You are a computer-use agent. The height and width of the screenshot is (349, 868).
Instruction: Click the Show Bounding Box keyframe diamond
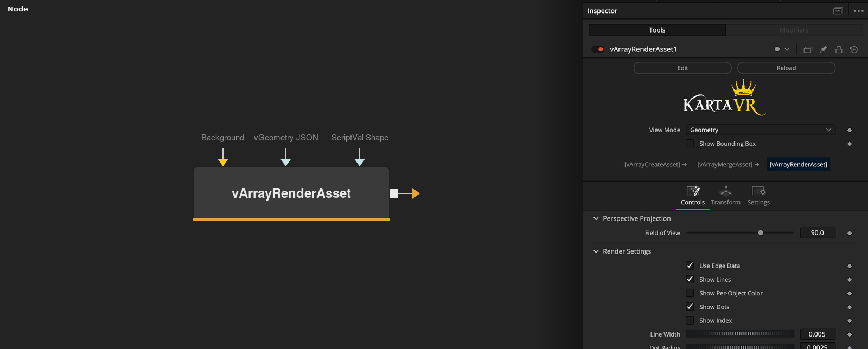point(850,144)
